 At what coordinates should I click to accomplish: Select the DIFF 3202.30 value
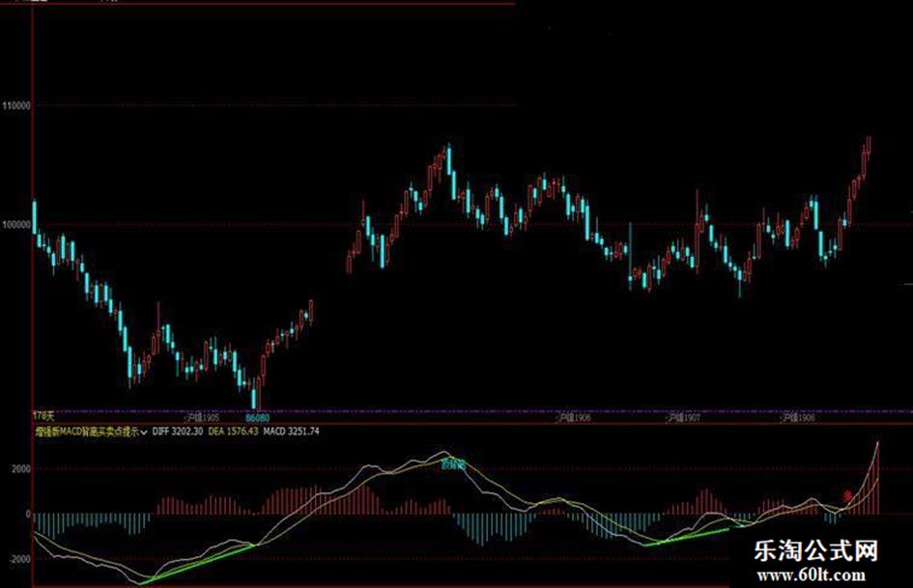click(178, 432)
